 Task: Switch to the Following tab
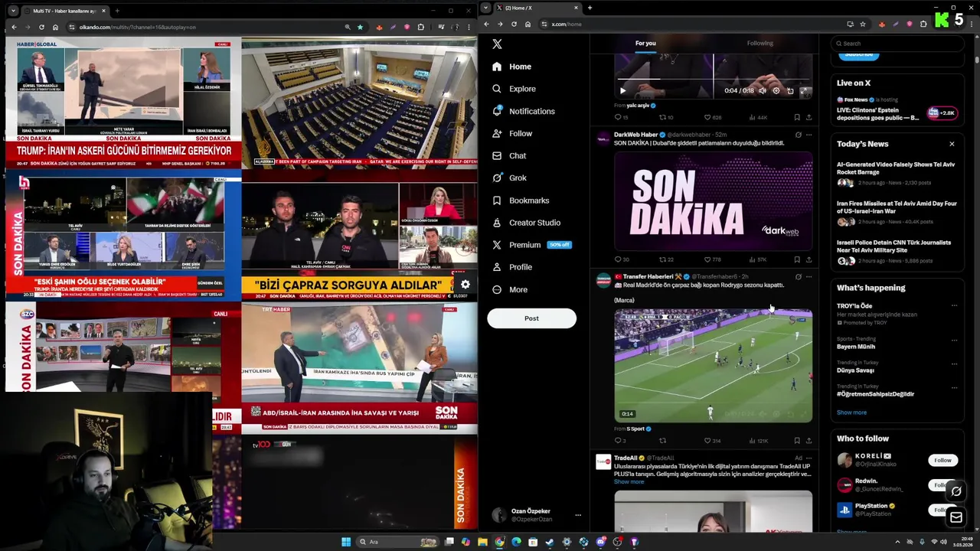[x=759, y=43]
